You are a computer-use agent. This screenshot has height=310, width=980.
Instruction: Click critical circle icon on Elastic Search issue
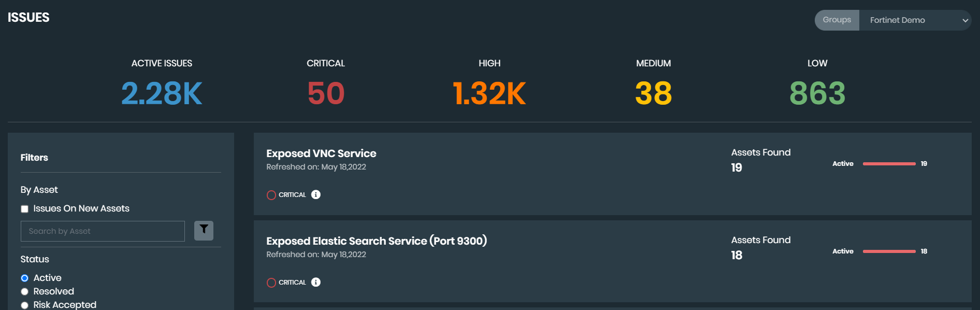coord(271,283)
